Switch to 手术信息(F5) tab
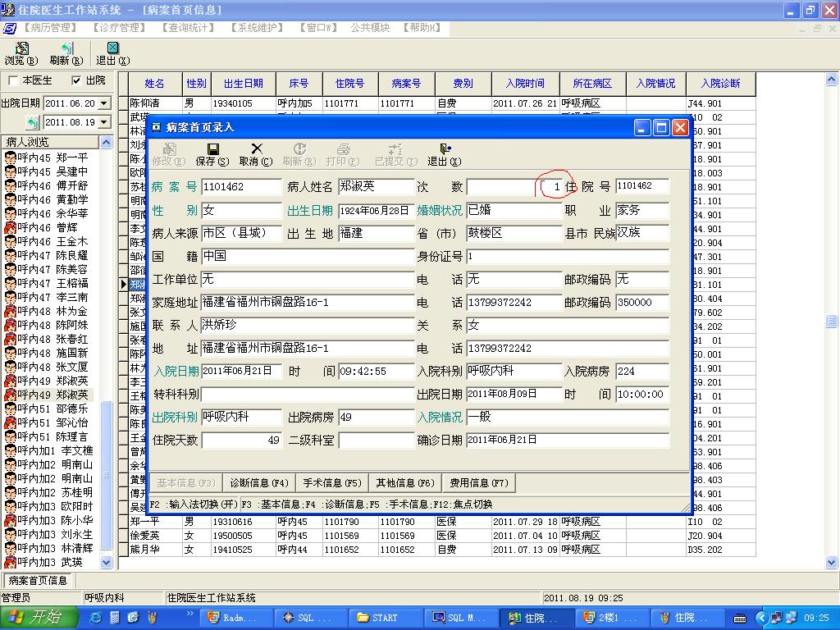840x630 pixels. tap(332, 482)
